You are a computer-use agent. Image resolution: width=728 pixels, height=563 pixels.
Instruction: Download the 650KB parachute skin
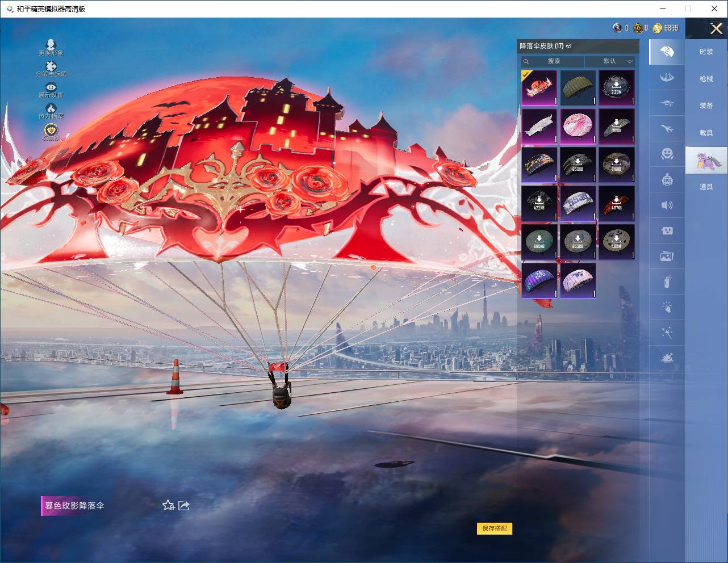tap(578, 165)
